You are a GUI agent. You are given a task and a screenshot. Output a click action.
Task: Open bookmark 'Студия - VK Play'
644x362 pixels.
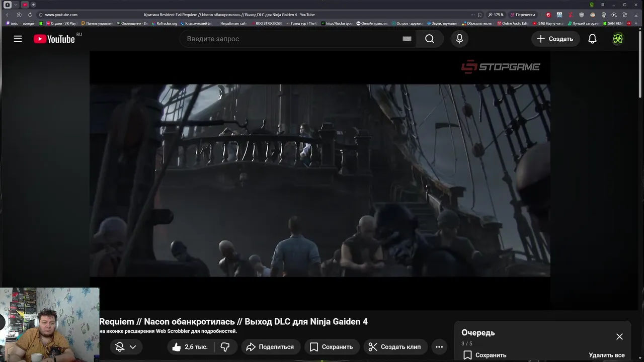click(x=60, y=24)
